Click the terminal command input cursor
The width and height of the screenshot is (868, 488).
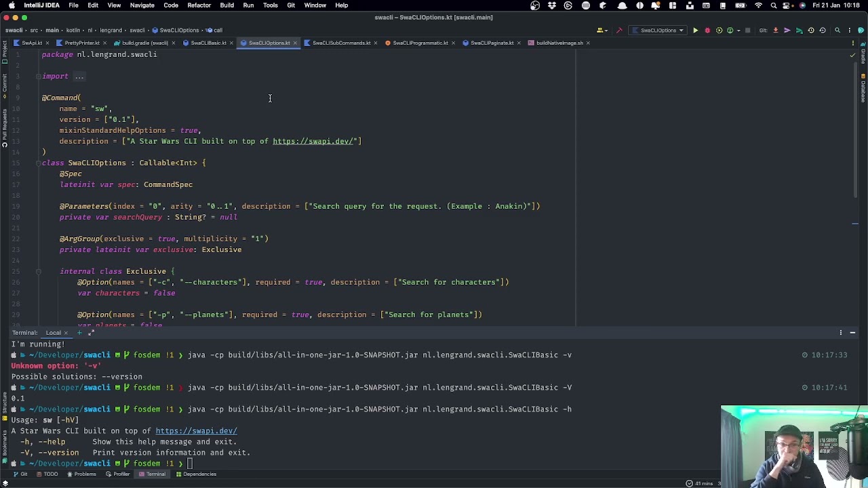[x=191, y=464]
